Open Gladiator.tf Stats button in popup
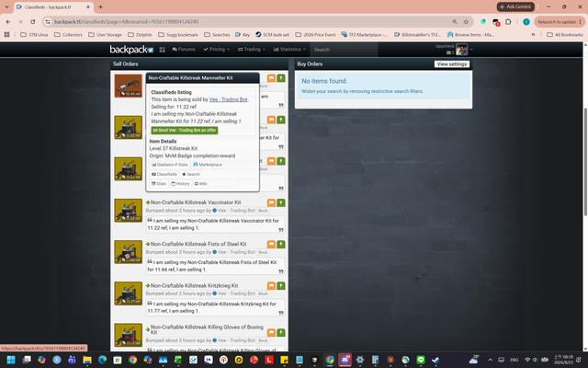This screenshot has height=368, width=588. (x=169, y=165)
